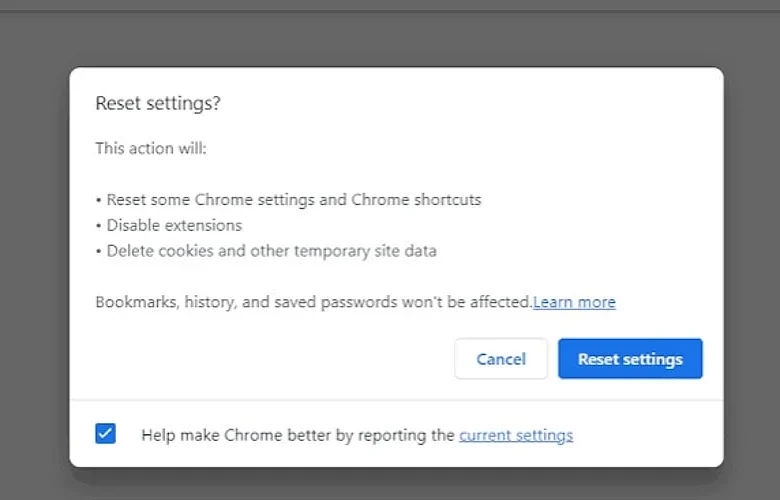Click the Cancel button

(500, 359)
